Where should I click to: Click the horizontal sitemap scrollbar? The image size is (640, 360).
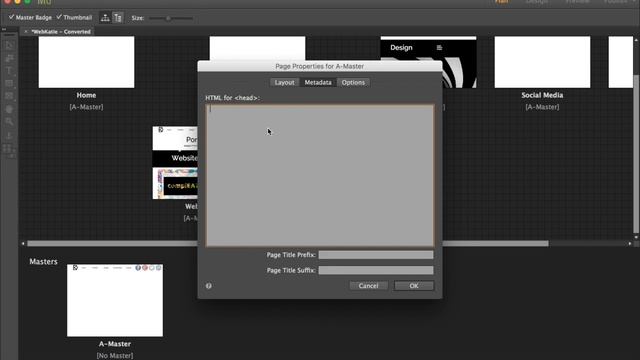coord(288,244)
